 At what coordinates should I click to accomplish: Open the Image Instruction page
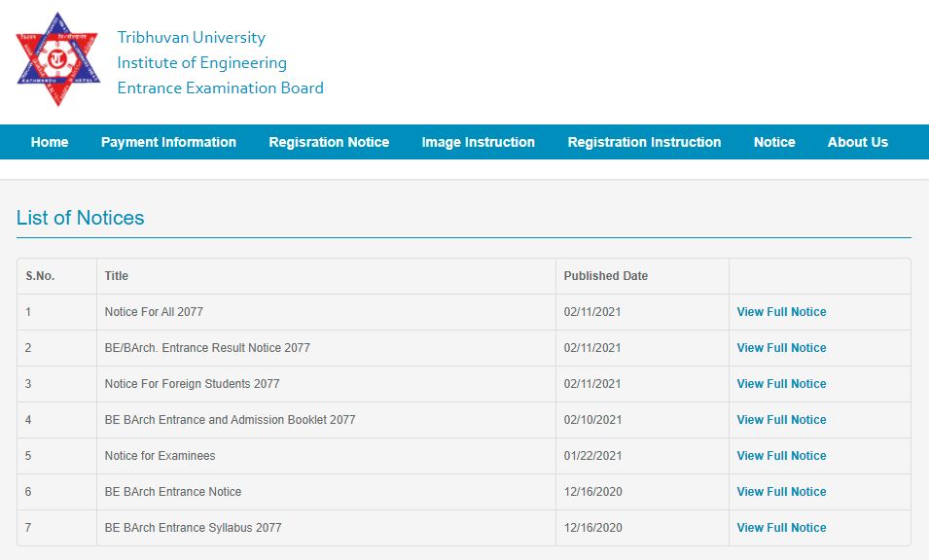pos(478,142)
